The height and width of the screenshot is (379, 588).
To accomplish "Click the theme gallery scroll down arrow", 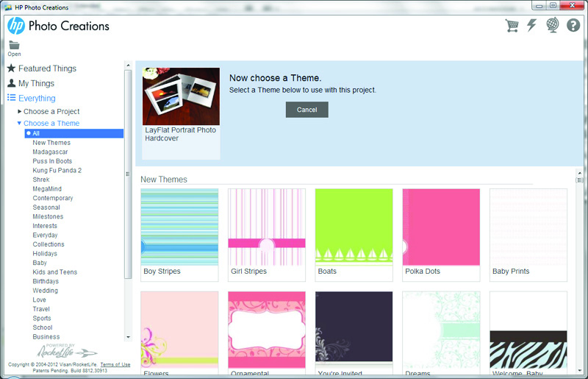I will tap(579, 370).
